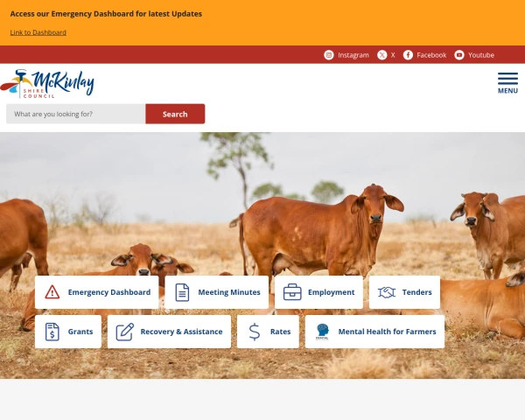Click the Instagram icon in the red bar
Image resolution: width=525 pixels, height=420 pixels.
(329, 55)
